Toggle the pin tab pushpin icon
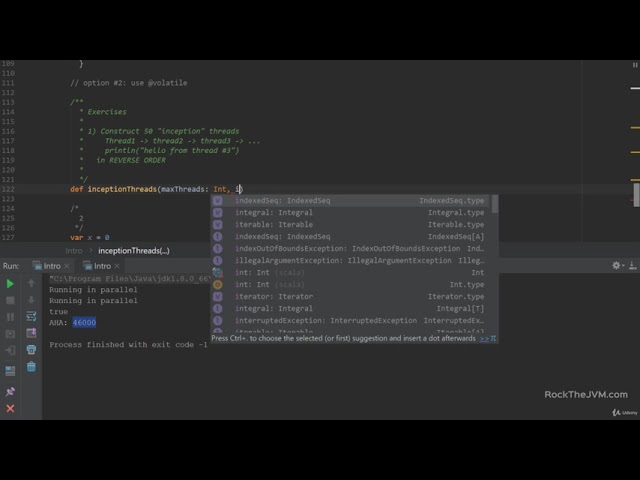 pos(10,391)
